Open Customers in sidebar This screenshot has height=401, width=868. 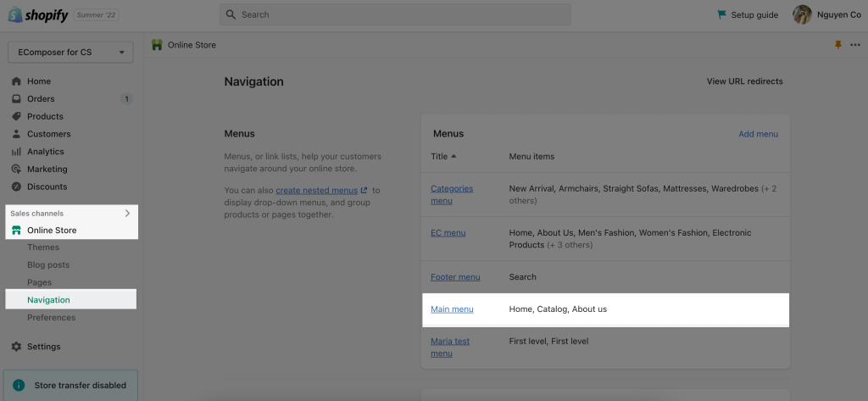pos(48,134)
